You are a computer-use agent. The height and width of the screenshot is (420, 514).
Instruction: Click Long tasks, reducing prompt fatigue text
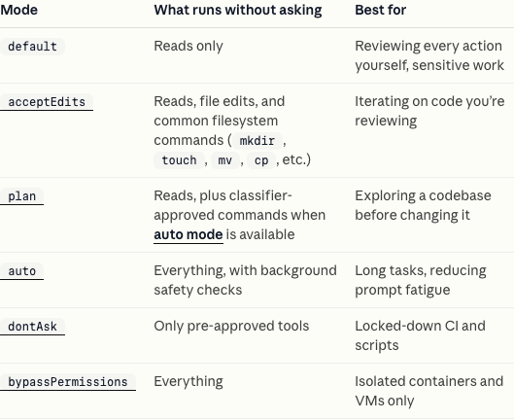point(421,280)
